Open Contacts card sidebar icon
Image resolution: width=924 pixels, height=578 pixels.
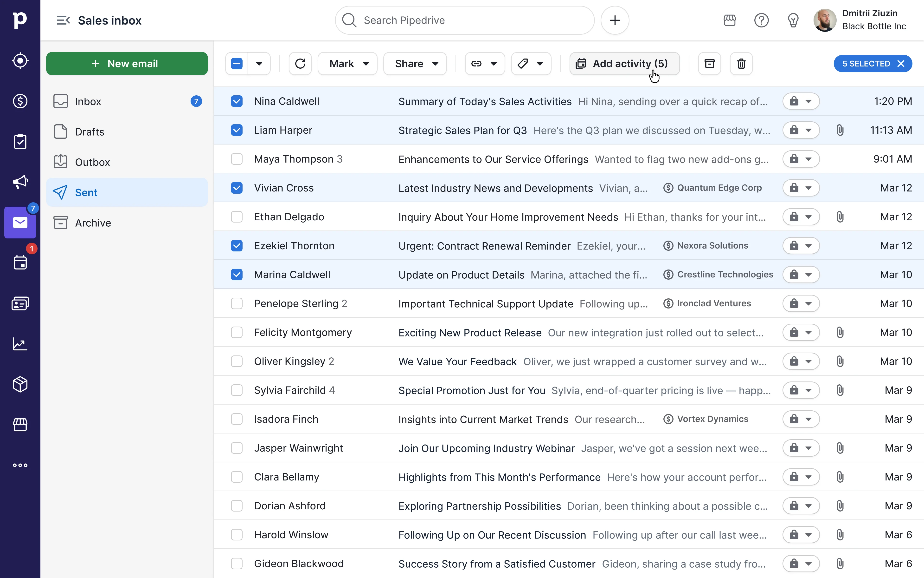click(x=20, y=303)
